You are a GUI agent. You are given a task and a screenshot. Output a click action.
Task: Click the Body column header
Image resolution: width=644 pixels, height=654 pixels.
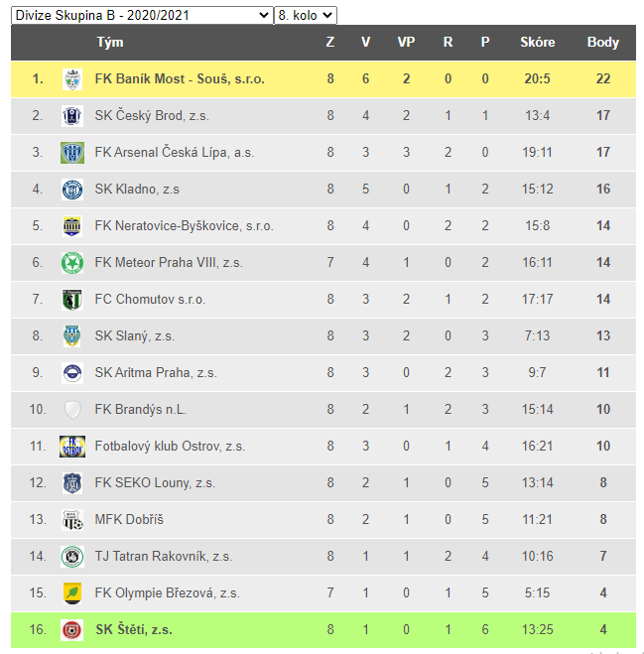pos(602,43)
